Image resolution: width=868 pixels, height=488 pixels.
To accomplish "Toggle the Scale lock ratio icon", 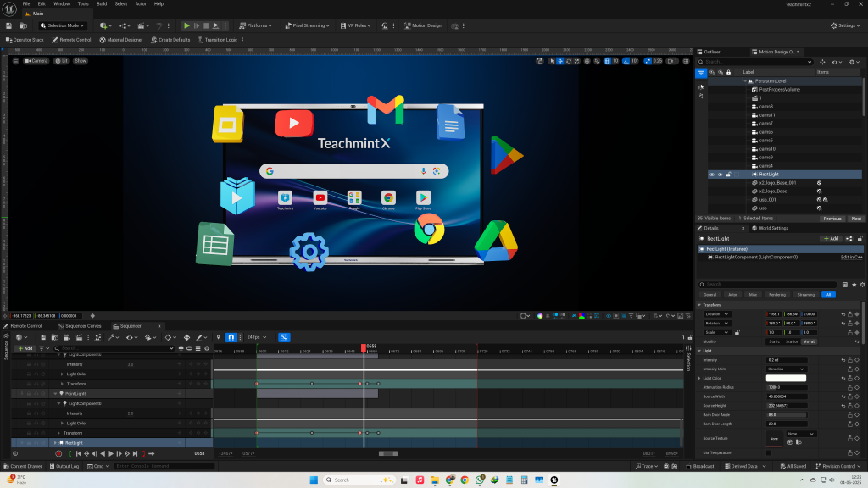I will point(737,332).
